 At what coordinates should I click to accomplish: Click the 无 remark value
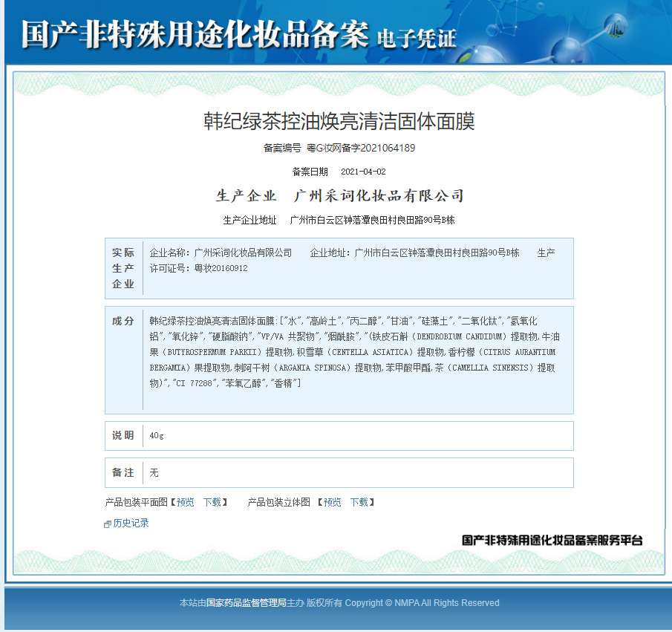[154, 472]
